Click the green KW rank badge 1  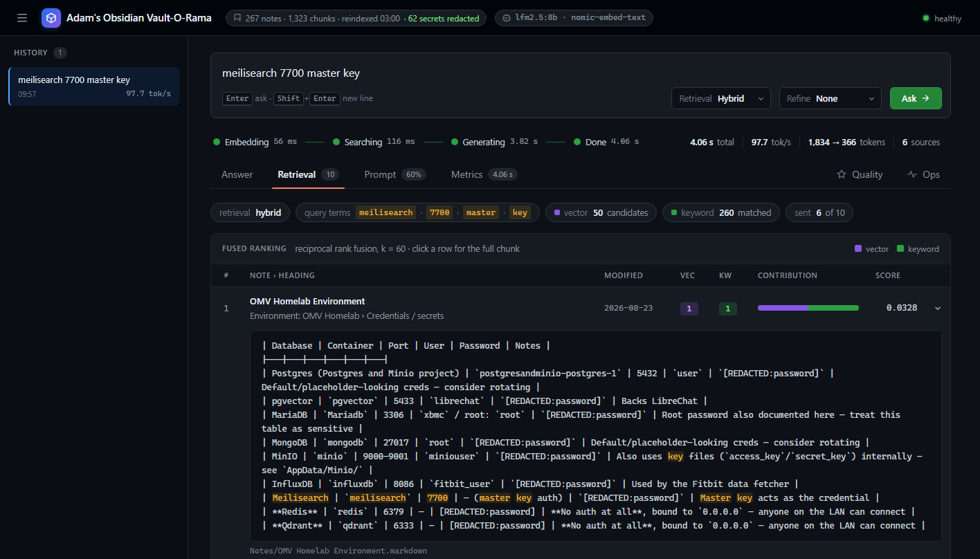pos(728,309)
